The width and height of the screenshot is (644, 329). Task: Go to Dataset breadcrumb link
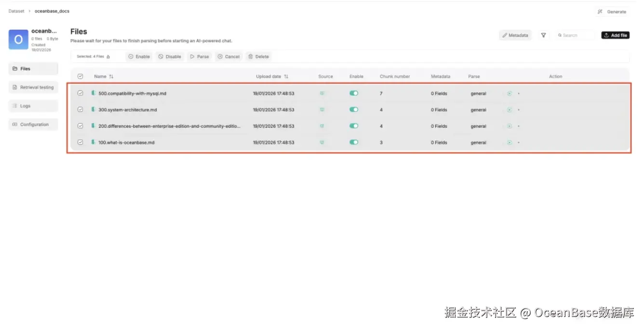[x=16, y=11]
